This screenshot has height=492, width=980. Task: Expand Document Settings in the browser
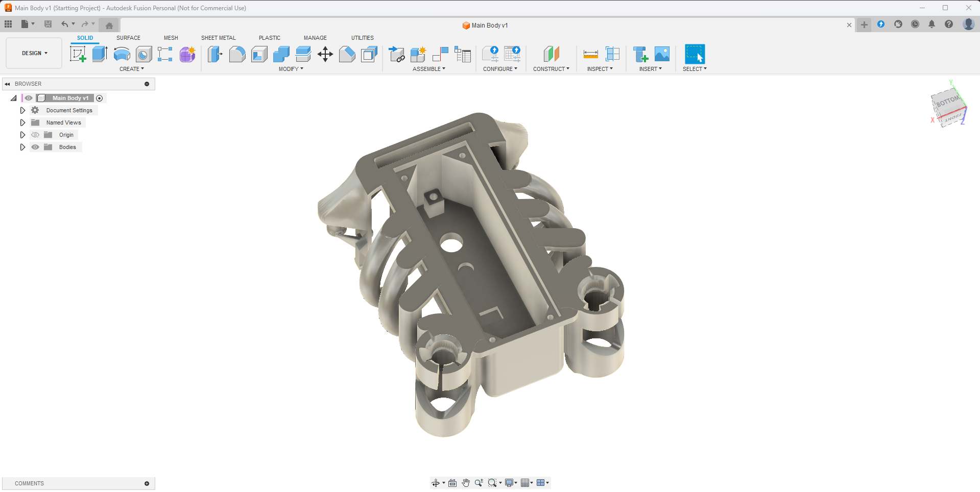click(22, 110)
